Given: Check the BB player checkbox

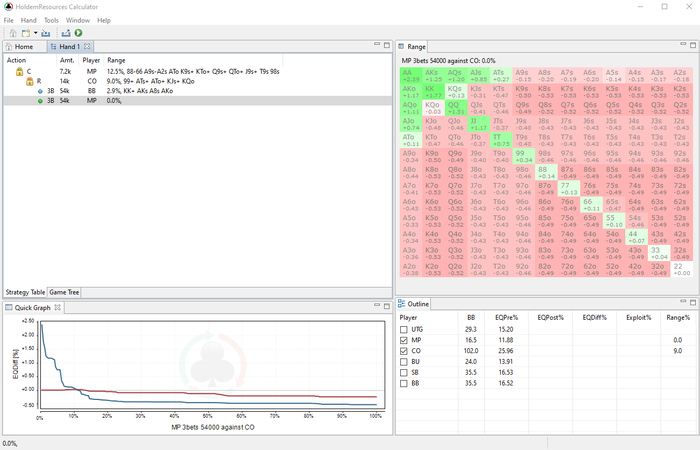Looking at the screenshot, I should click(x=404, y=383).
